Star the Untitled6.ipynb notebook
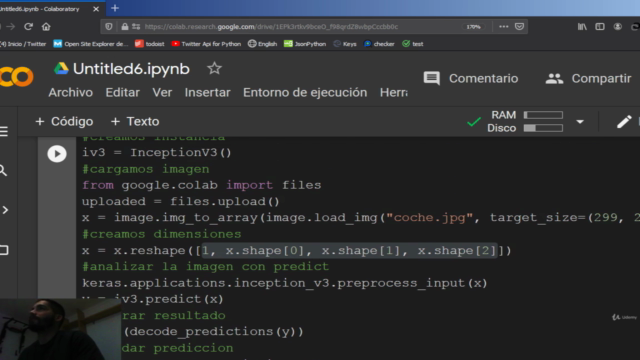 tap(214, 69)
